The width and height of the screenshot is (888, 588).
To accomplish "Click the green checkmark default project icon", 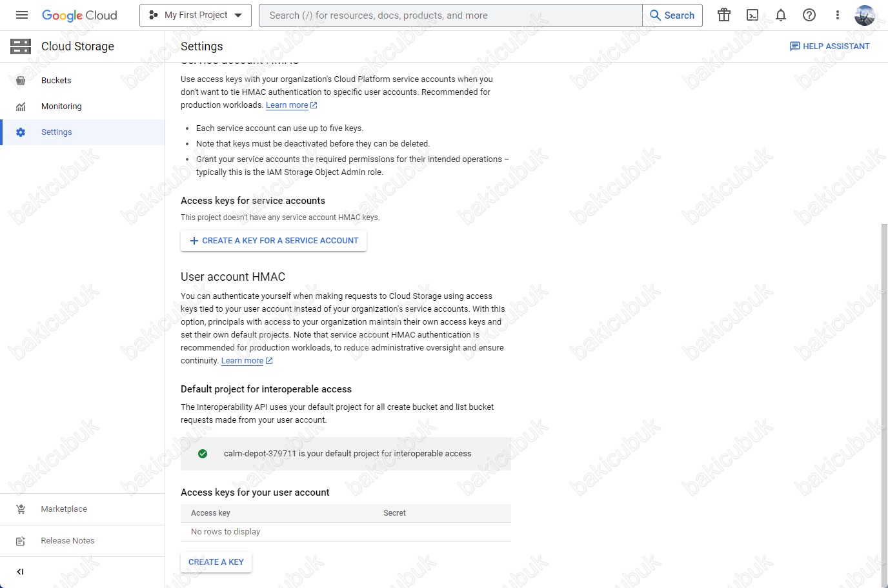I will coord(203,454).
